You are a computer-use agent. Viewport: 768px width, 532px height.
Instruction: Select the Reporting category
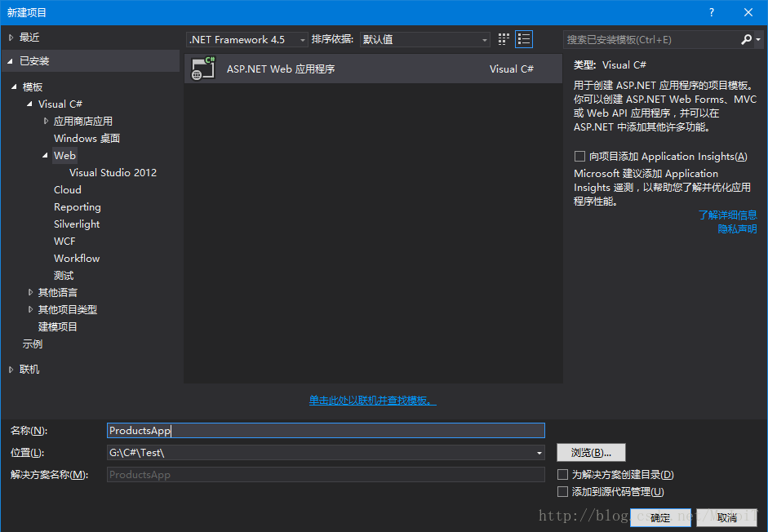[78, 206]
